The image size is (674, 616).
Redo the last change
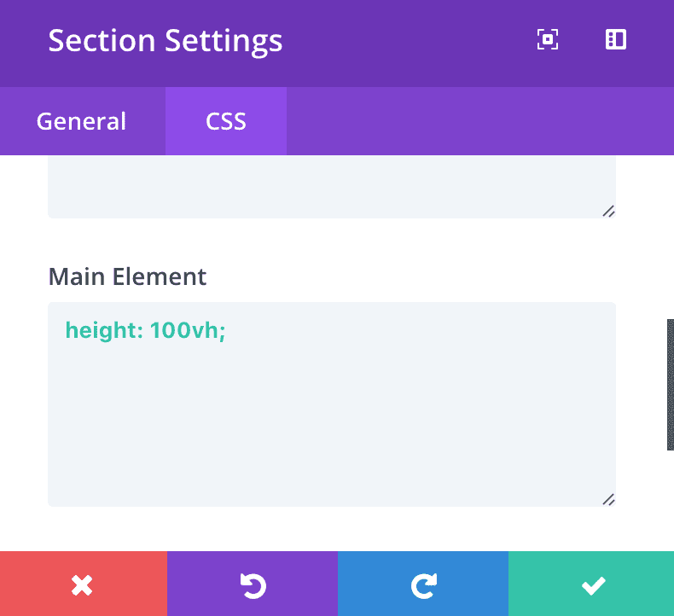(x=423, y=584)
